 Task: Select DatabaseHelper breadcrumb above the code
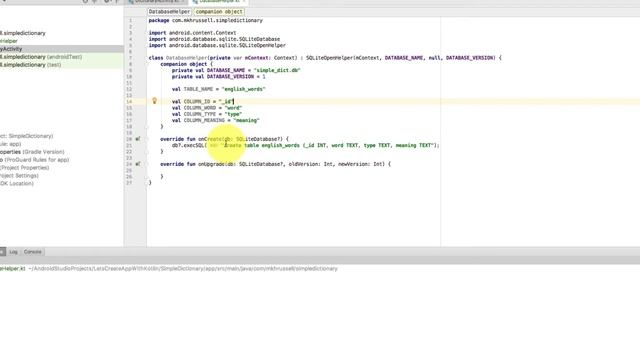pos(169,12)
